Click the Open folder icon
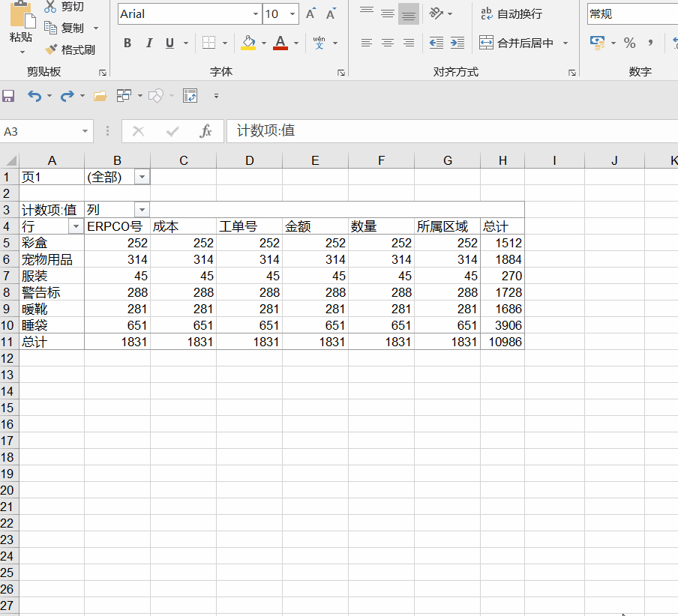Image resolution: width=678 pixels, height=616 pixels. click(100, 95)
